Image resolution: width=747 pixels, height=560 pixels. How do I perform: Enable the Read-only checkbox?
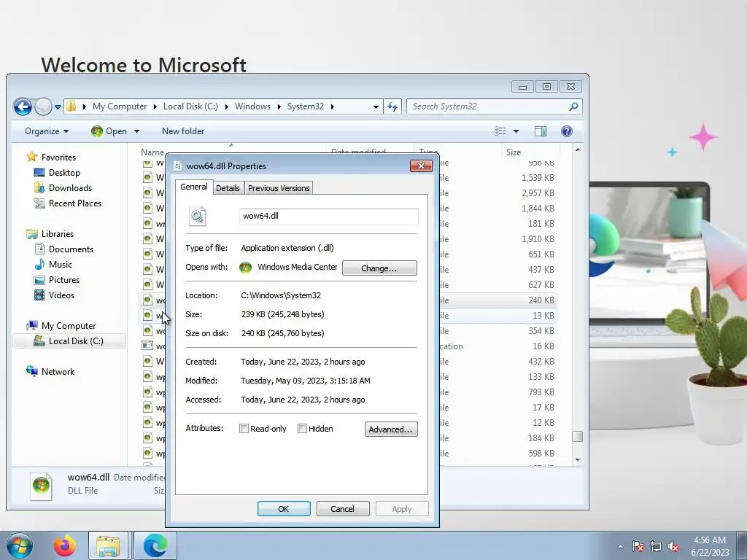click(244, 429)
